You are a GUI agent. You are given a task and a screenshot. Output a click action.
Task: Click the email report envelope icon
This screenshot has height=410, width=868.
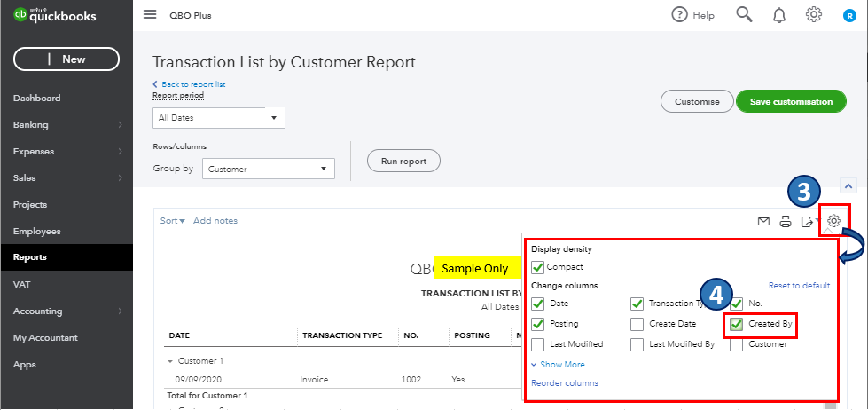click(763, 221)
